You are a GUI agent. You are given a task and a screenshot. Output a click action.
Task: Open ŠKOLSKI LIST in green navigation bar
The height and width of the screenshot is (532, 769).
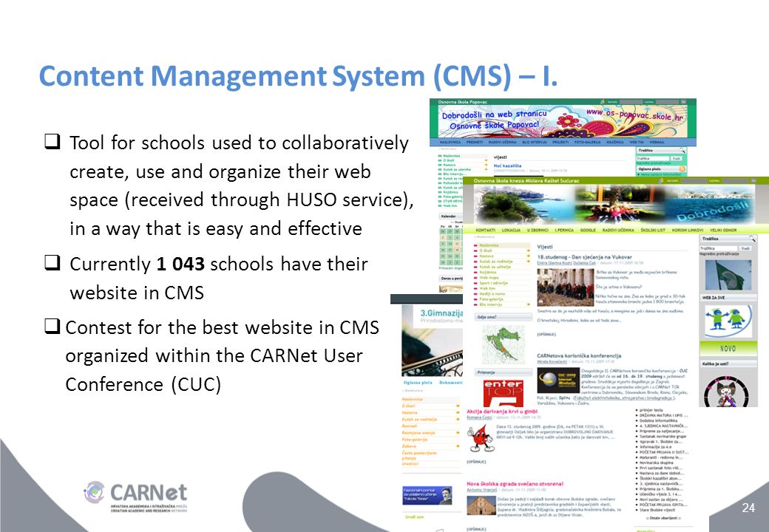(x=653, y=231)
